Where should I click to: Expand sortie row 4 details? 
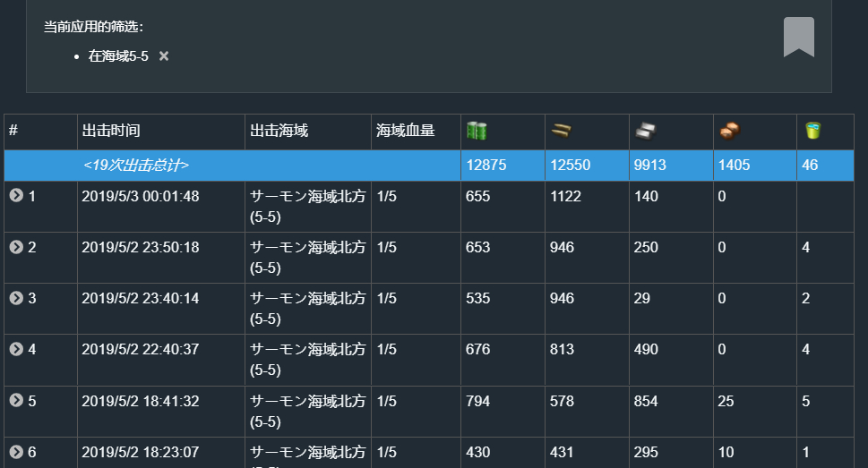click(x=16, y=349)
